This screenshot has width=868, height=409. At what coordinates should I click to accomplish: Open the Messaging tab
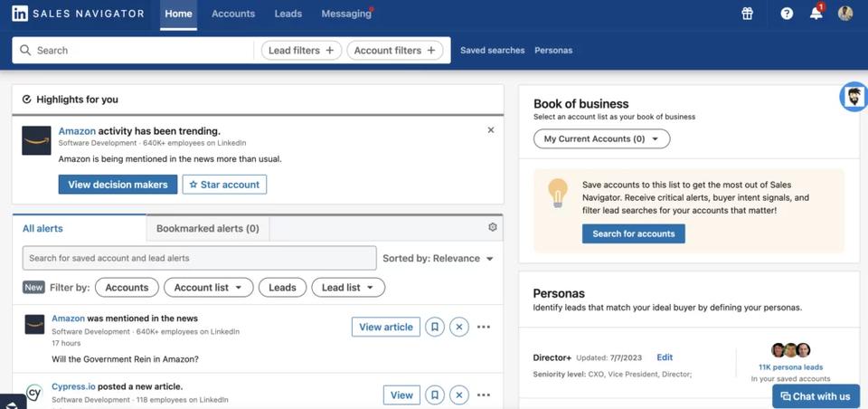click(x=346, y=14)
